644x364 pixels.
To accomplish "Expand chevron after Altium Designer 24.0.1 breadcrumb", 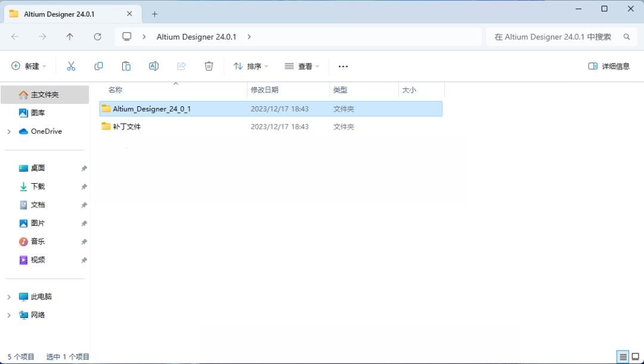I will click(x=249, y=36).
